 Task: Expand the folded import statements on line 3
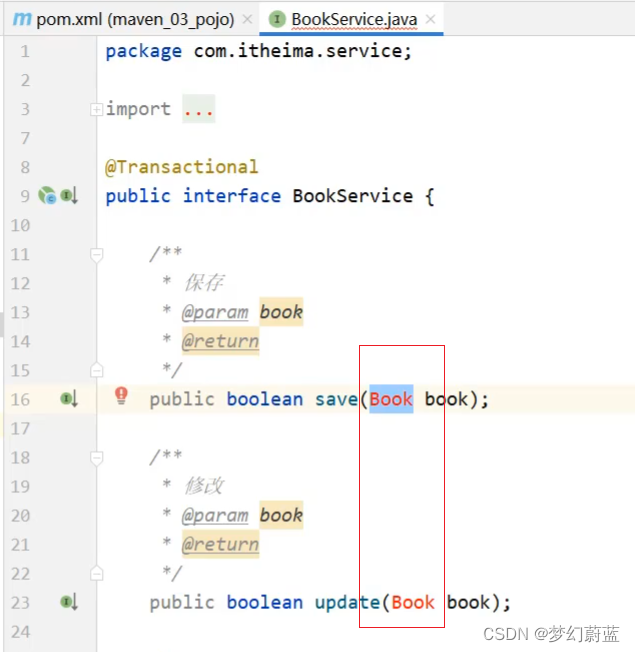click(x=96, y=109)
